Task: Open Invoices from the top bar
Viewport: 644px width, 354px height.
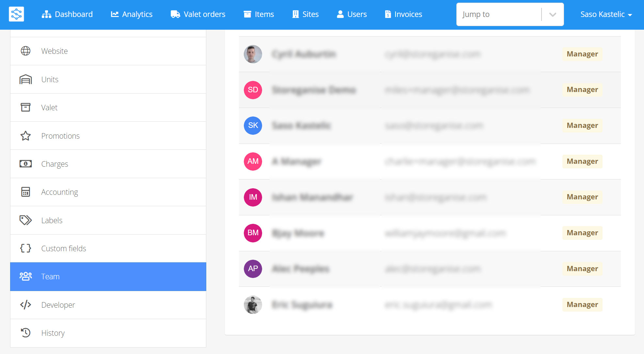Action: point(403,14)
